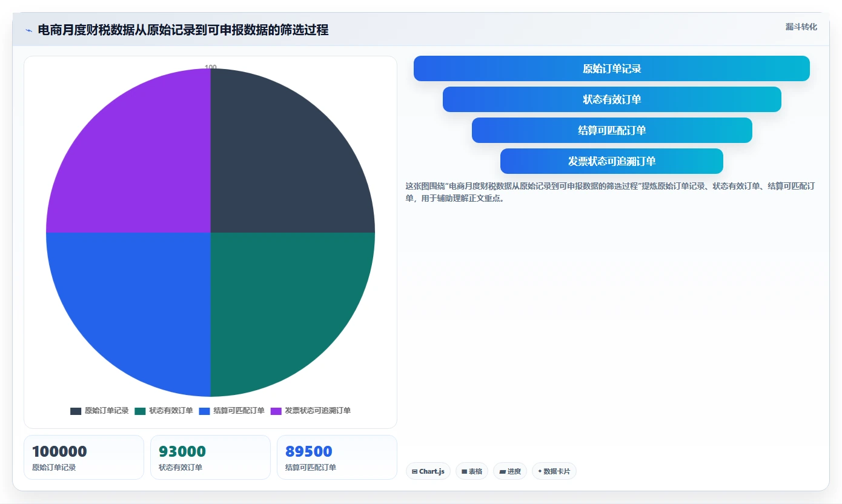842x504 pixels.
Task: Click the description paragraph under the funnel
Action: pos(610,192)
